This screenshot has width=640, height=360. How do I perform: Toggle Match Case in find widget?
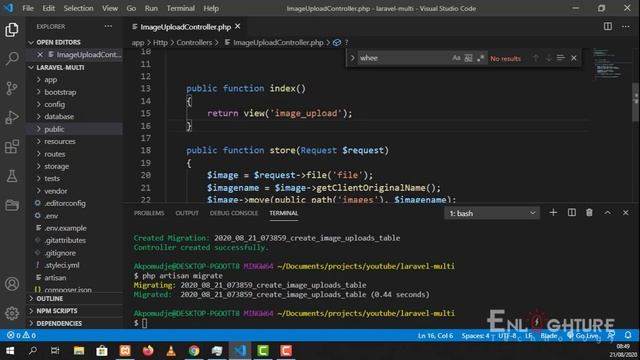point(456,58)
